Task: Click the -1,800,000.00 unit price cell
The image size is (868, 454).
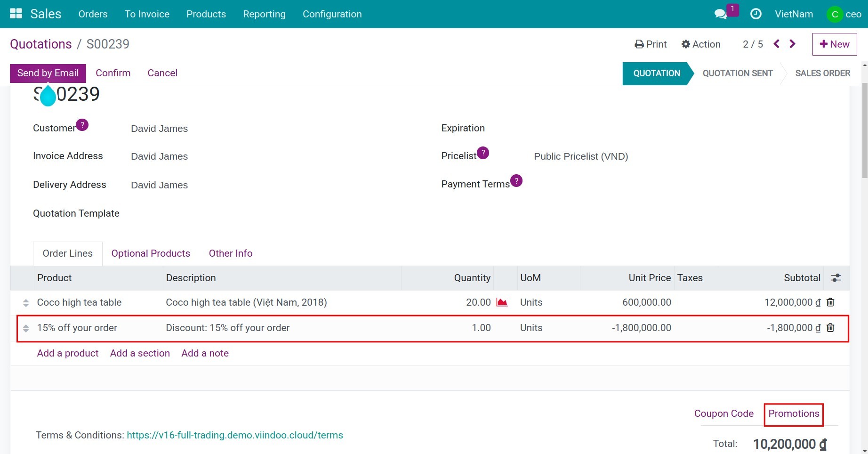Action: click(x=641, y=328)
